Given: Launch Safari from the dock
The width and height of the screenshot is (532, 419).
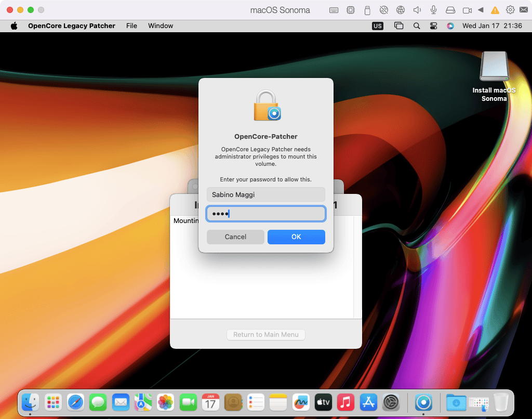Looking at the screenshot, I should tap(75, 402).
